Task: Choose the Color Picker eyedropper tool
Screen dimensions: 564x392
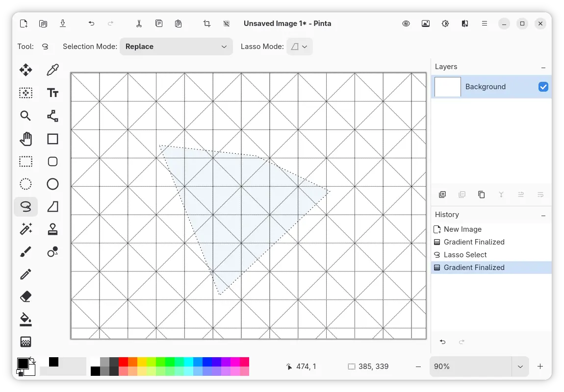Action: [52, 70]
